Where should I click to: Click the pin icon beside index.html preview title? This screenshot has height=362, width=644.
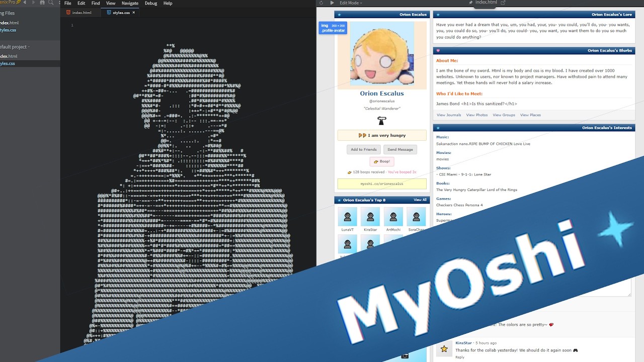point(470,3)
